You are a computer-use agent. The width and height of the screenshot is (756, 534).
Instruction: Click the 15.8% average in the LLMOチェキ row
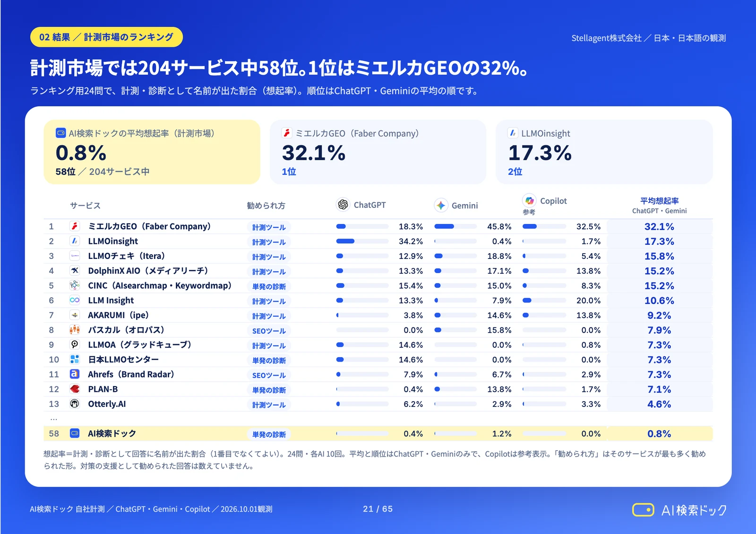tap(659, 256)
